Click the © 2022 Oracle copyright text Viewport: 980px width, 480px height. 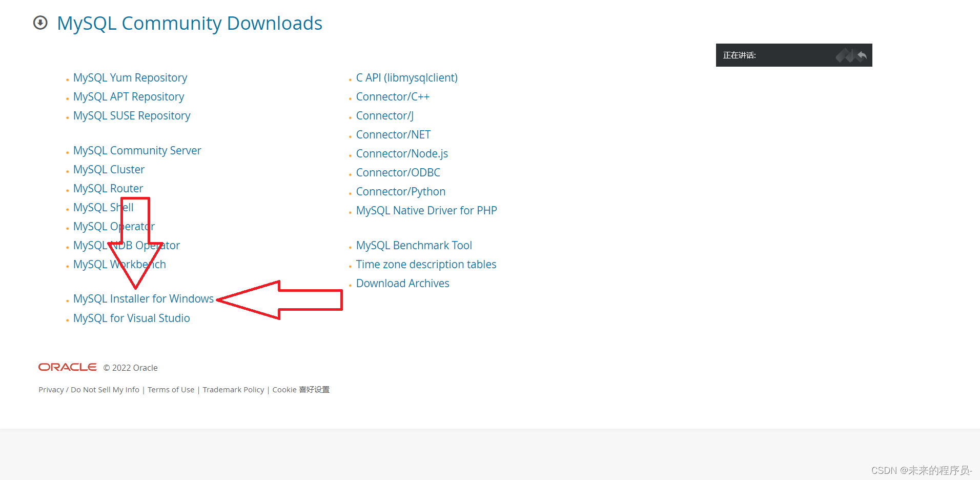coord(130,368)
